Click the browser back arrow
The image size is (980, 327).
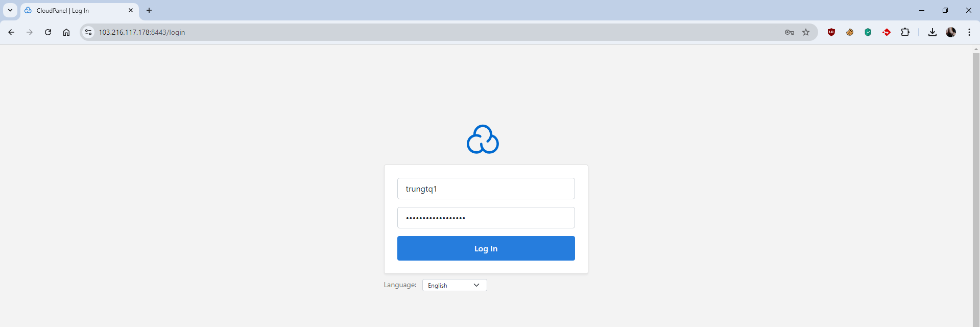[x=11, y=32]
